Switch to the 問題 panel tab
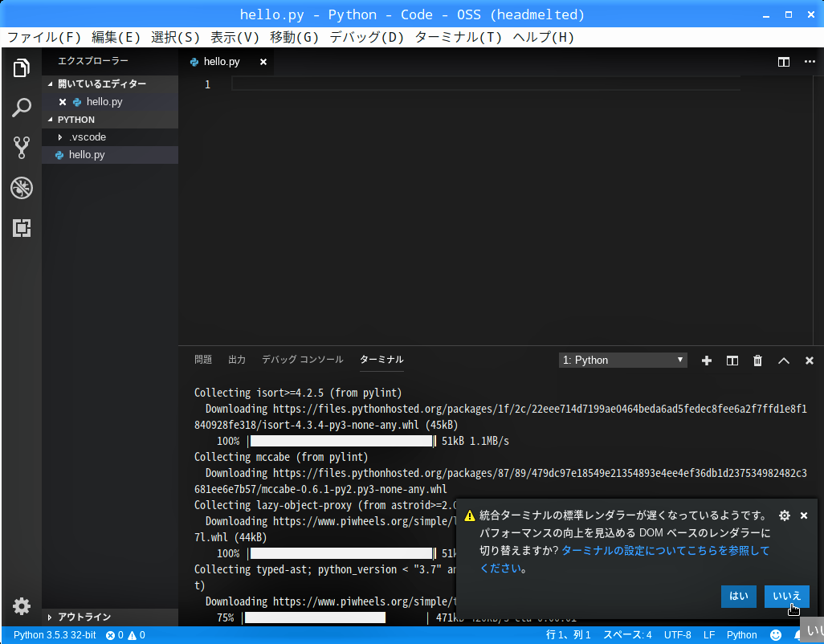The height and width of the screenshot is (644, 824). pos(203,359)
